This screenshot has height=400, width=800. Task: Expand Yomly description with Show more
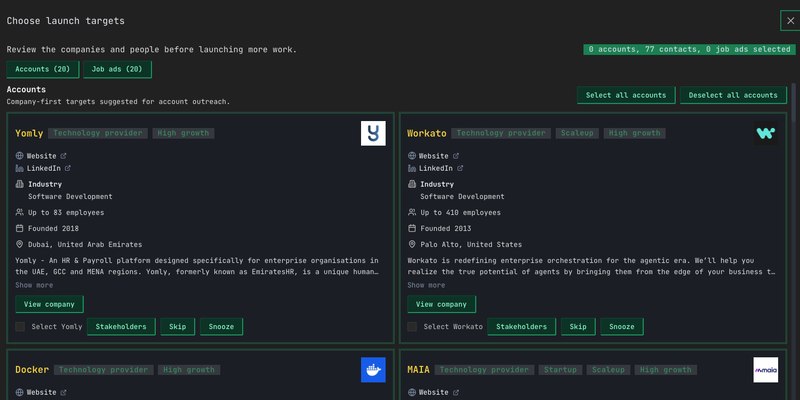(34, 285)
